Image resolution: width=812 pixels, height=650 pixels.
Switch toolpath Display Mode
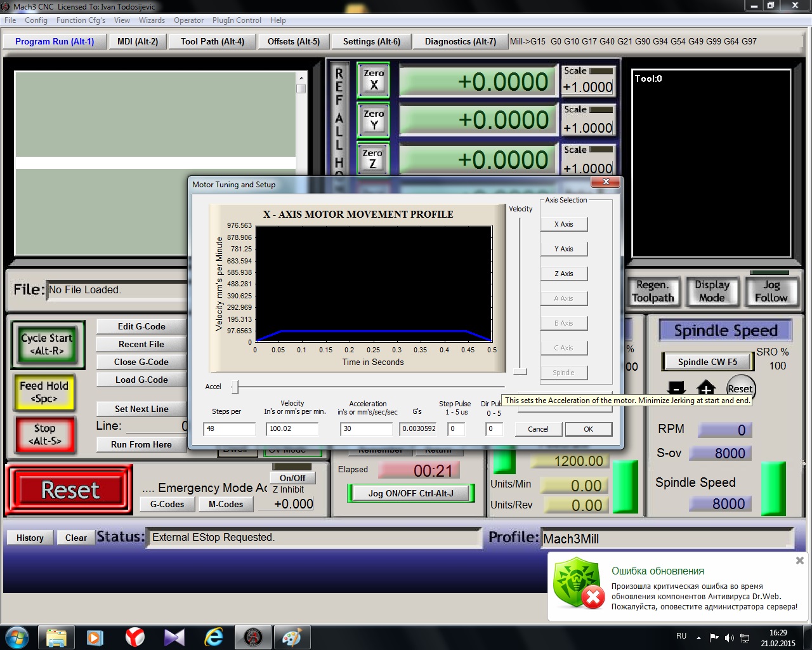click(712, 291)
